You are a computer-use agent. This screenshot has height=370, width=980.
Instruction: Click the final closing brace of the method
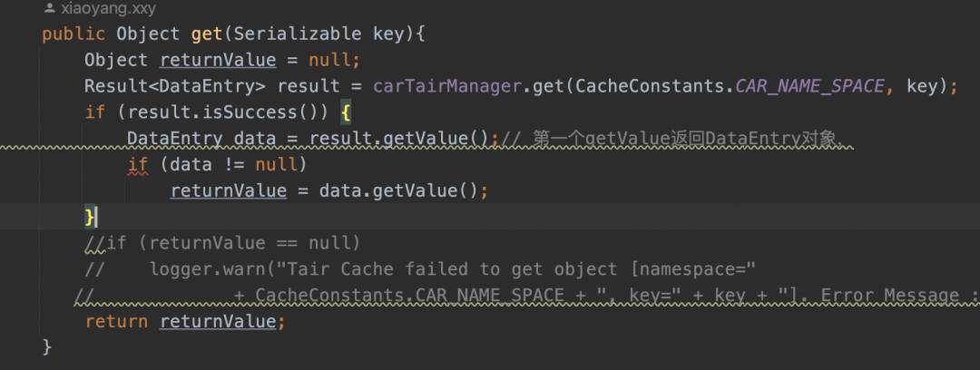point(47,347)
